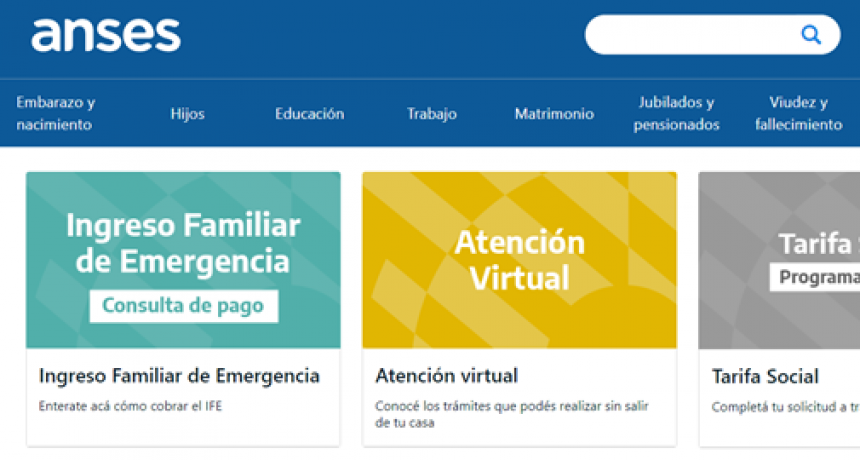Click the text Enterate acá cómo cobrar el IFE
Viewport: 860px width, 460px height.
pyautogui.click(x=131, y=406)
